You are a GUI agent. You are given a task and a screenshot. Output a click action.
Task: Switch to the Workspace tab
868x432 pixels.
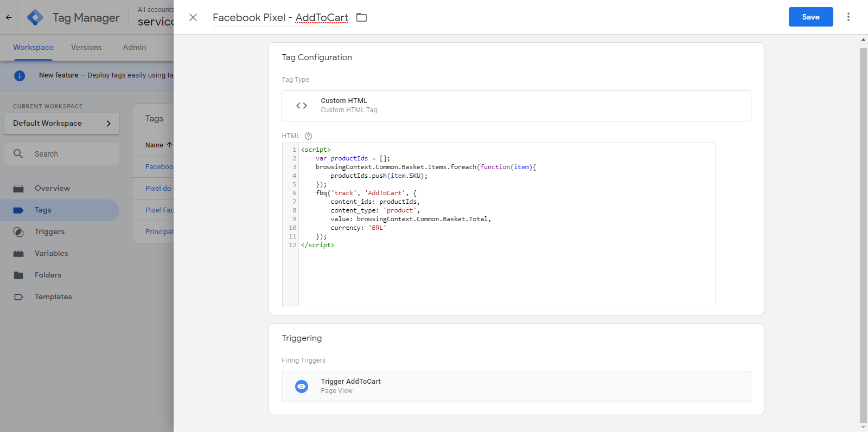[x=33, y=48]
